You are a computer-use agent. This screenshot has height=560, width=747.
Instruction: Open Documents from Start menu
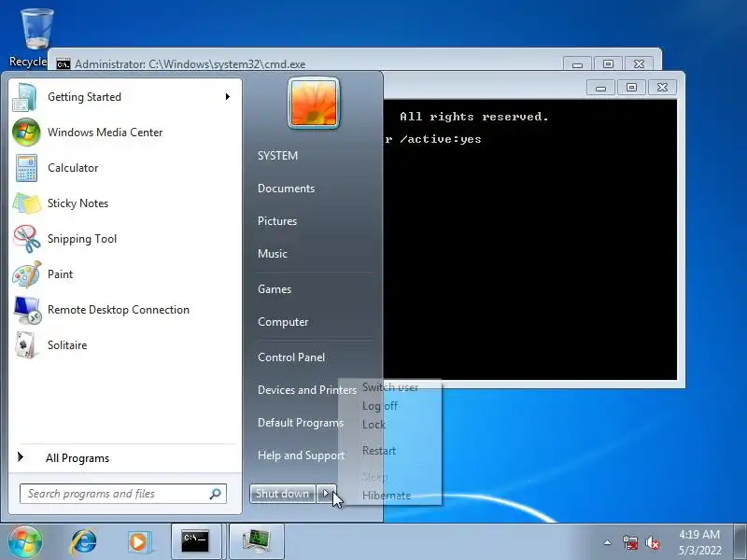pos(287,189)
